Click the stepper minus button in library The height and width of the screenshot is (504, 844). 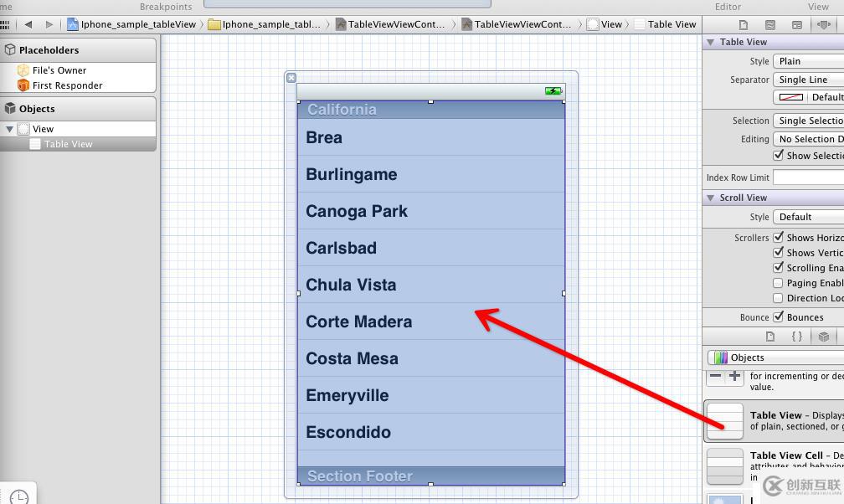(715, 377)
